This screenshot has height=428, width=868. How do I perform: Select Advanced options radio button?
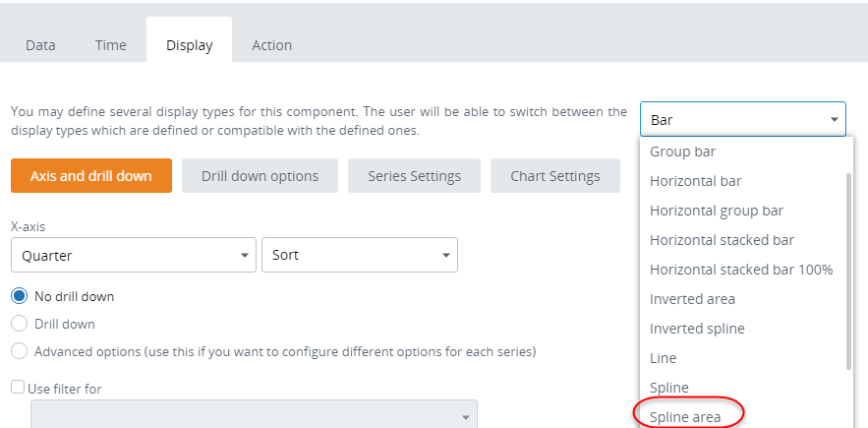(19, 350)
